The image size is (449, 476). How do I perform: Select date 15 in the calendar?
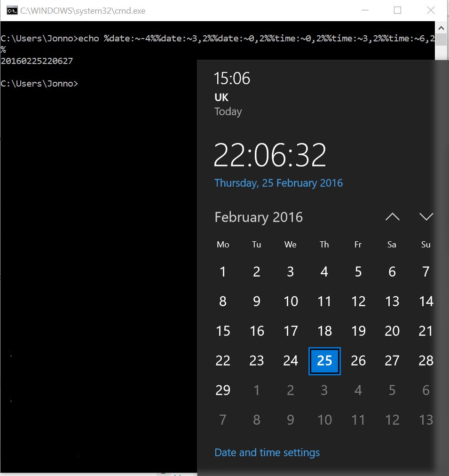pyautogui.click(x=223, y=331)
